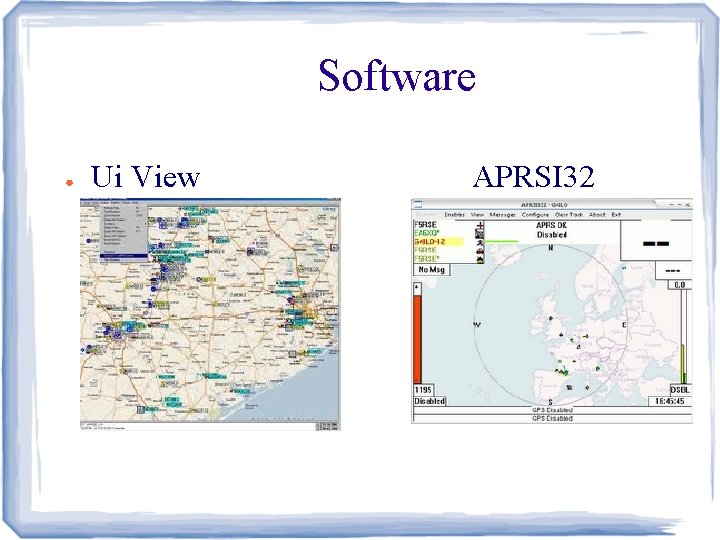This screenshot has width=720, height=540.
Task: Click the E compass marker on the circle
Action: 624,325
